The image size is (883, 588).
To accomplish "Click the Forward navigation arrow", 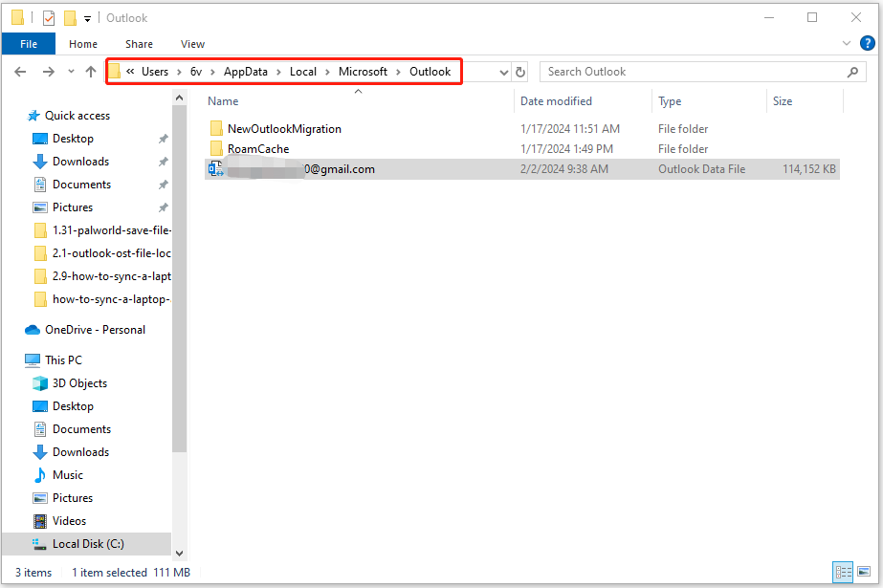I will click(49, 72).
